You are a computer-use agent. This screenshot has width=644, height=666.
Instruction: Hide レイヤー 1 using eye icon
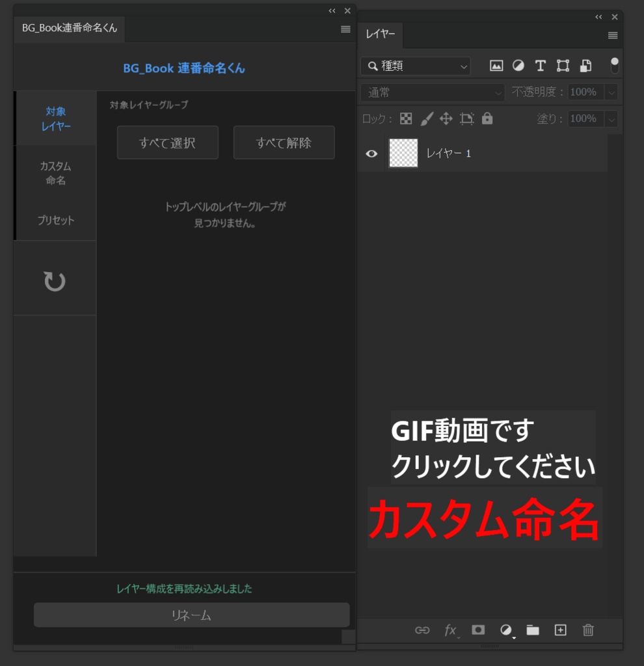coord(371,153)
